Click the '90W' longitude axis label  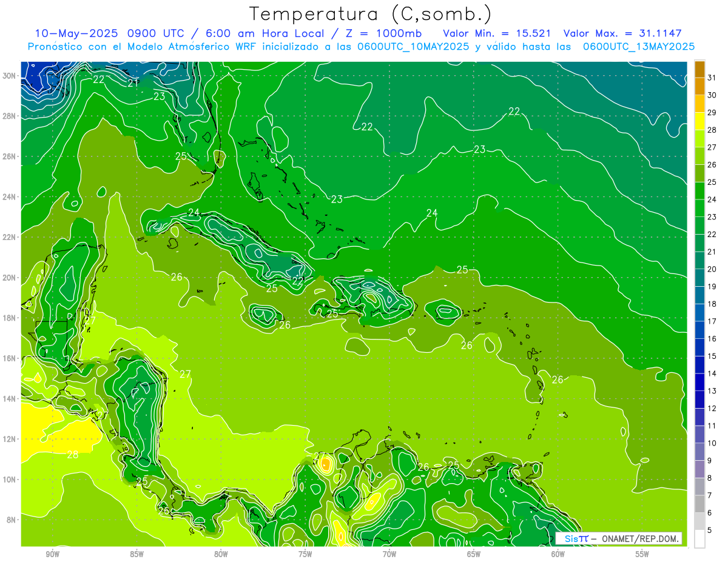click(52, 555)
